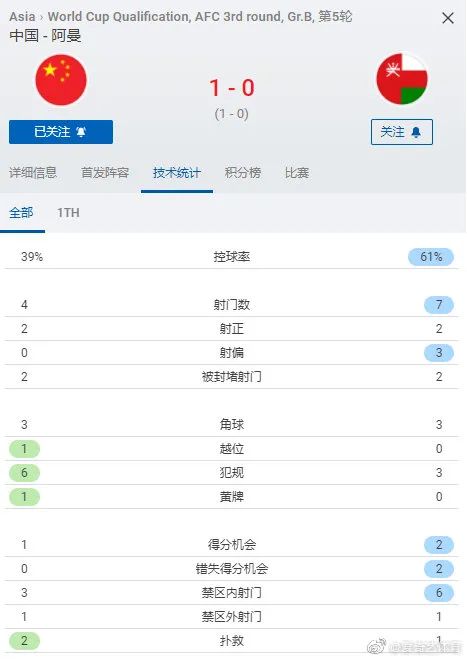The width and height of the screenshot is (467, 662).
Task: Click the 控球率 possession stat row
Action: (x=231, y=257)
